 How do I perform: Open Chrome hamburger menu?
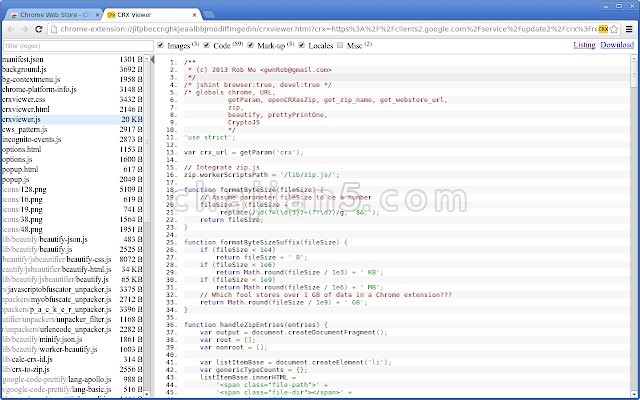pyautogui.click(x=629, y=29)
